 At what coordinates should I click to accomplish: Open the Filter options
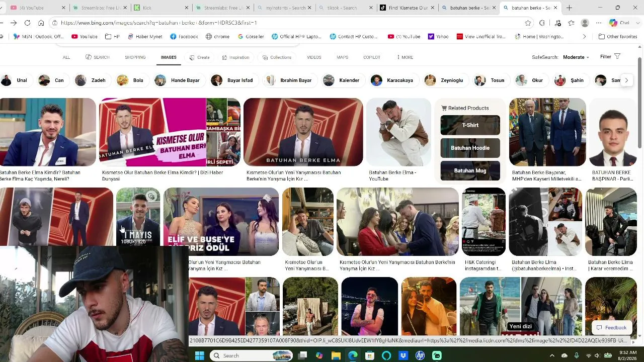pos(610,57)
